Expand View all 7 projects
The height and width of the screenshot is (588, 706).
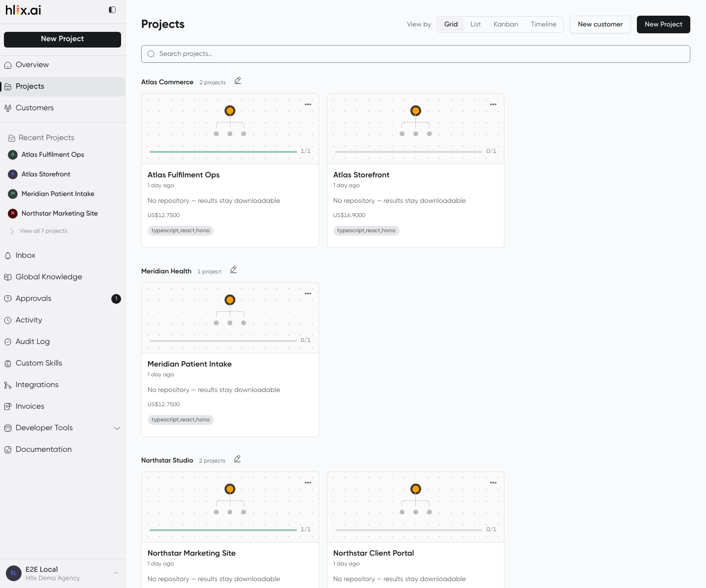[43, 231]
